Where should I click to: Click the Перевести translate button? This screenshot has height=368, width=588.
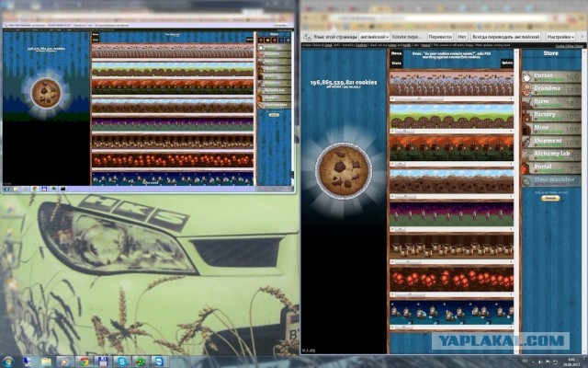pyautogui.click(x=440, y=37)
